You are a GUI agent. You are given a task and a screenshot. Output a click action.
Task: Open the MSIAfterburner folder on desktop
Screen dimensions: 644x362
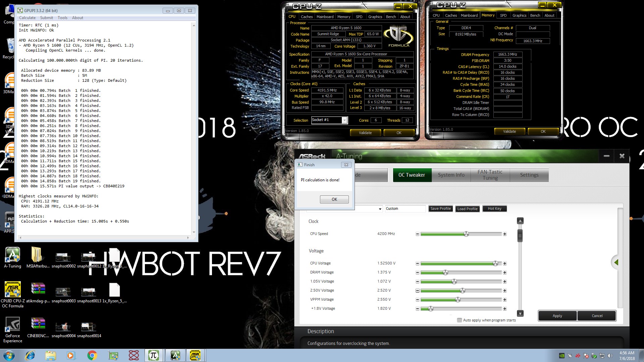point(38,257)
